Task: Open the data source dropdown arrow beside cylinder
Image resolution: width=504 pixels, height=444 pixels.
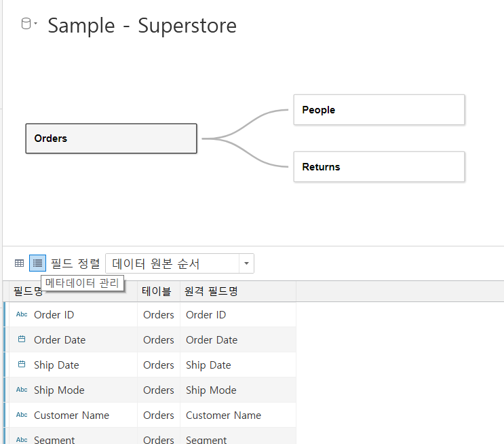Action: 35,23
